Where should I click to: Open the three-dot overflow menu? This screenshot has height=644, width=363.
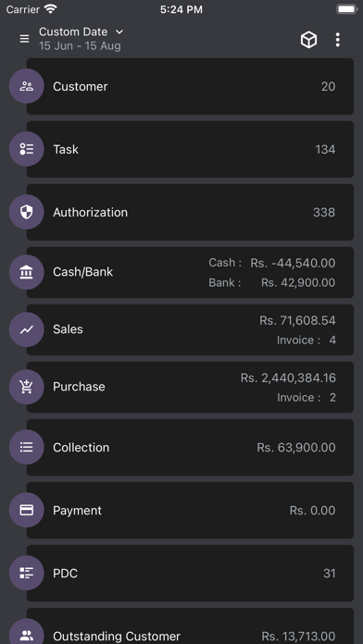[337, 40]
